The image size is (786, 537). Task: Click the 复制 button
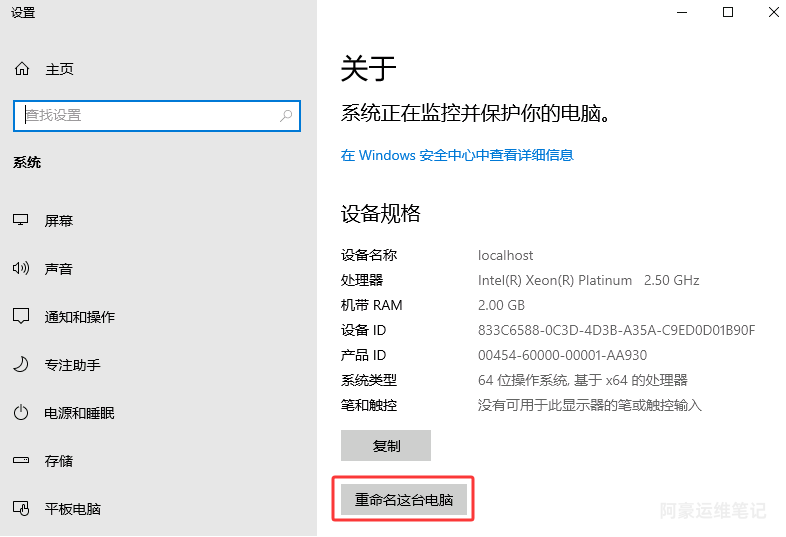tap(386, 445)
